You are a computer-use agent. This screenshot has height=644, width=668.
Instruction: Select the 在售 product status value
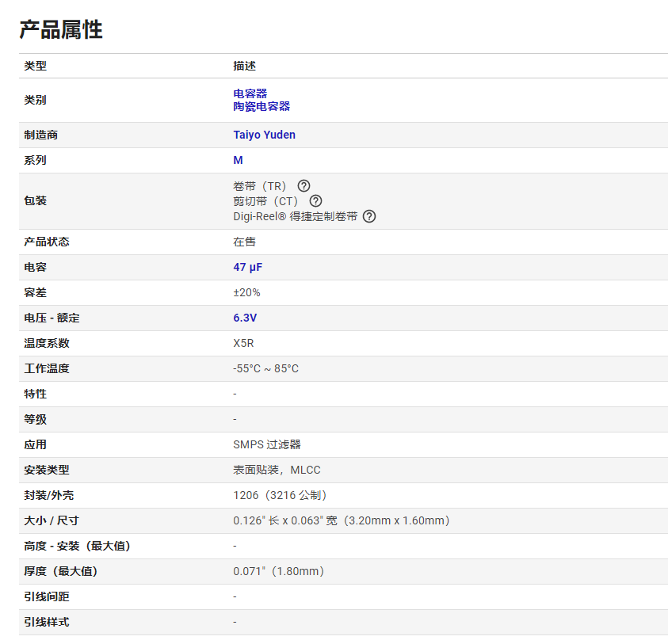point(245,242)
